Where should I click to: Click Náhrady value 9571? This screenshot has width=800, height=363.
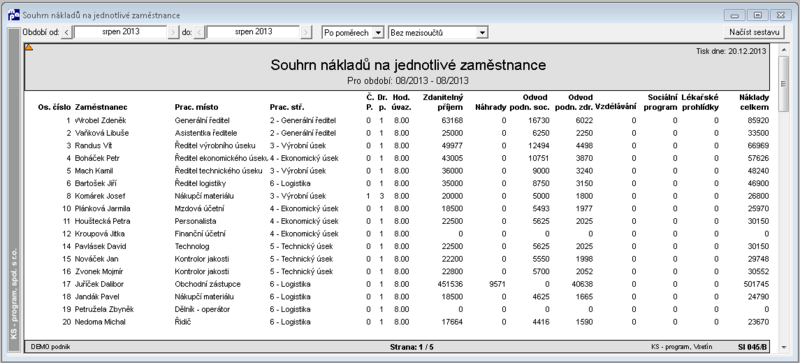498,284
